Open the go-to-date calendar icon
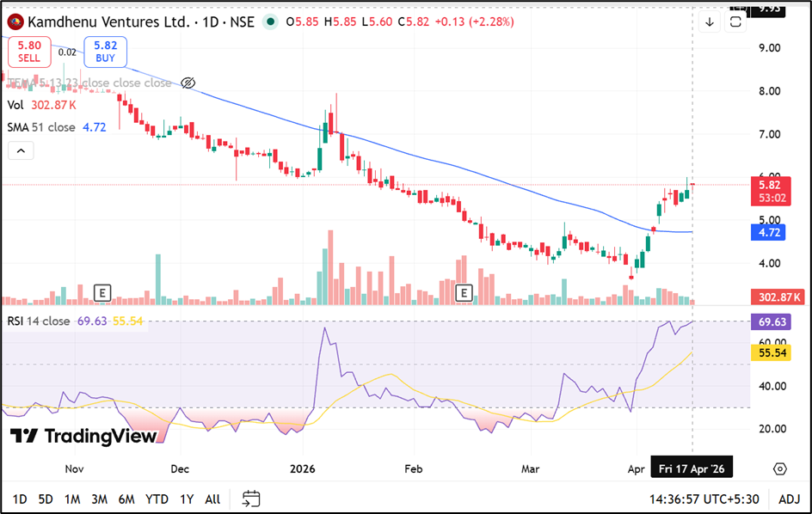 251,499
